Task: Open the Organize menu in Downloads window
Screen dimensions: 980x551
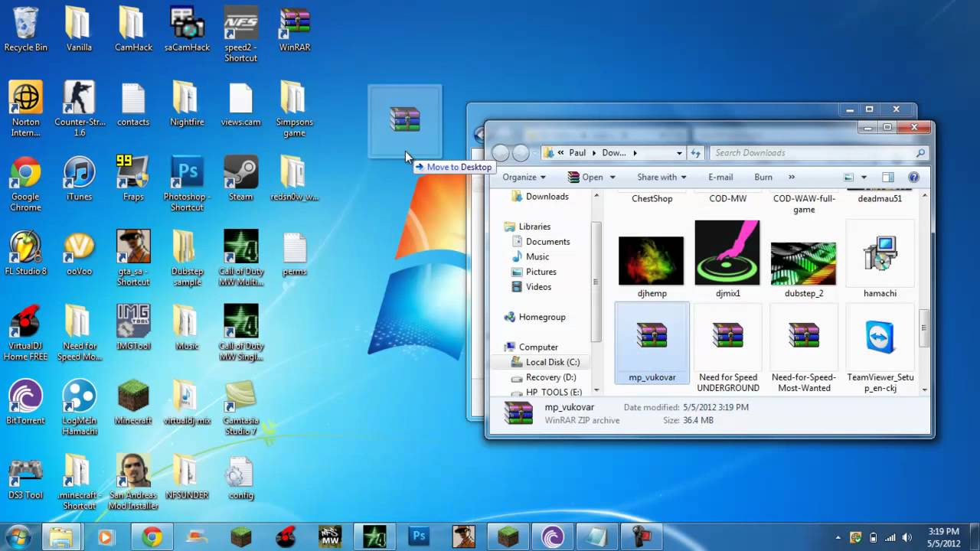Action: click(524, 177)
